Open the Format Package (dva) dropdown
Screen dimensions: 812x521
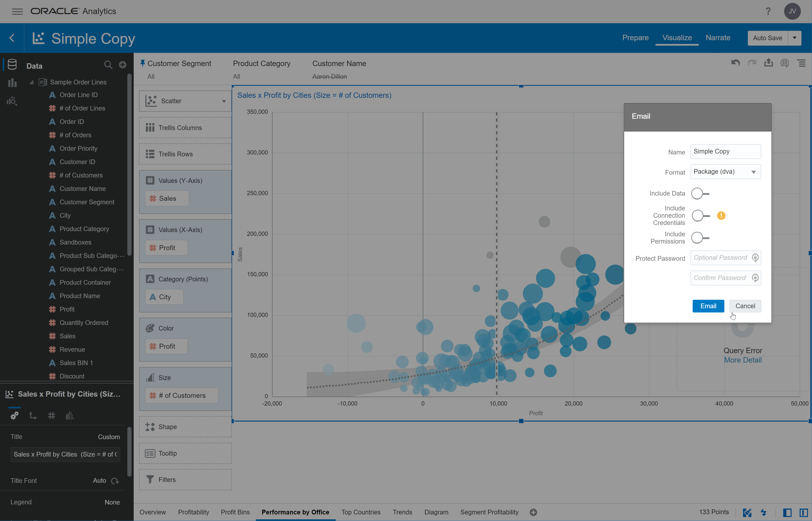726,172
